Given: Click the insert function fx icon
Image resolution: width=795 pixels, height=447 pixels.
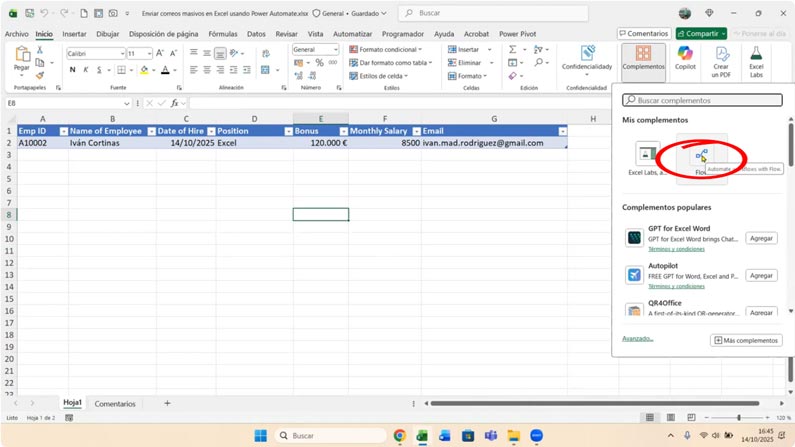Looking at the screenshot, I should click(174, 103).
